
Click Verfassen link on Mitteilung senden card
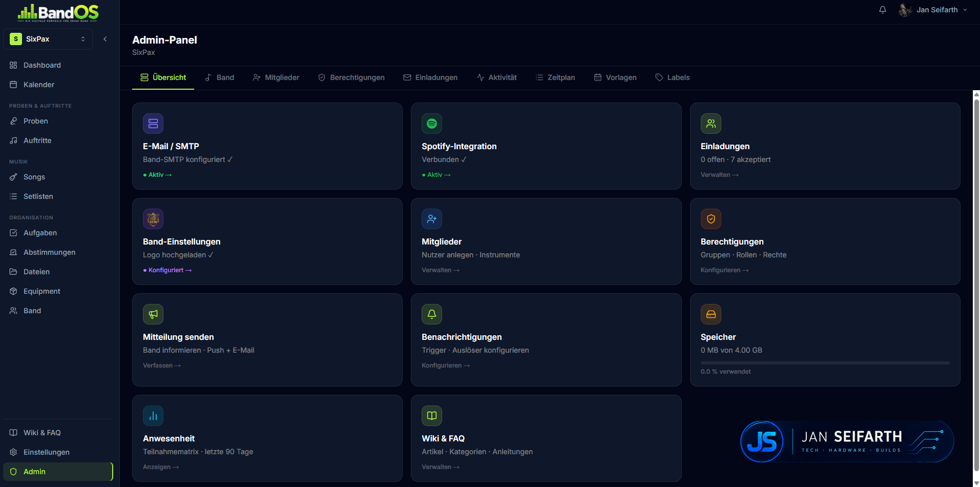(162, 366)
